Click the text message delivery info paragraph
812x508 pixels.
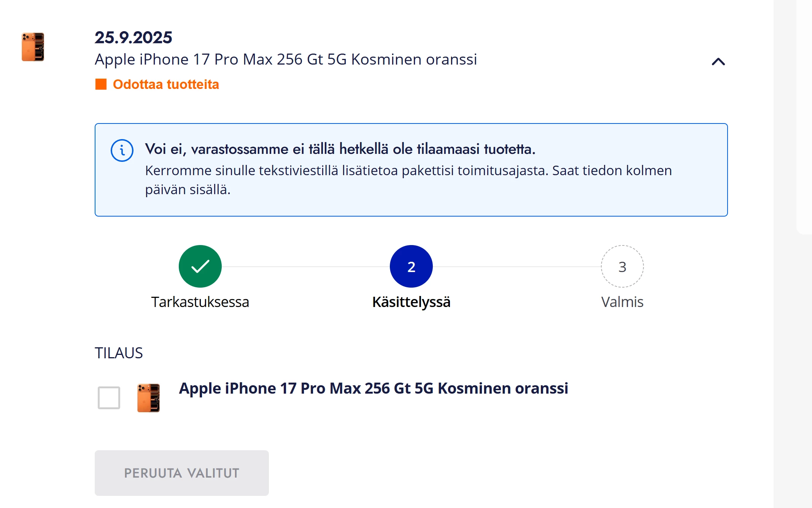point(408,180)
